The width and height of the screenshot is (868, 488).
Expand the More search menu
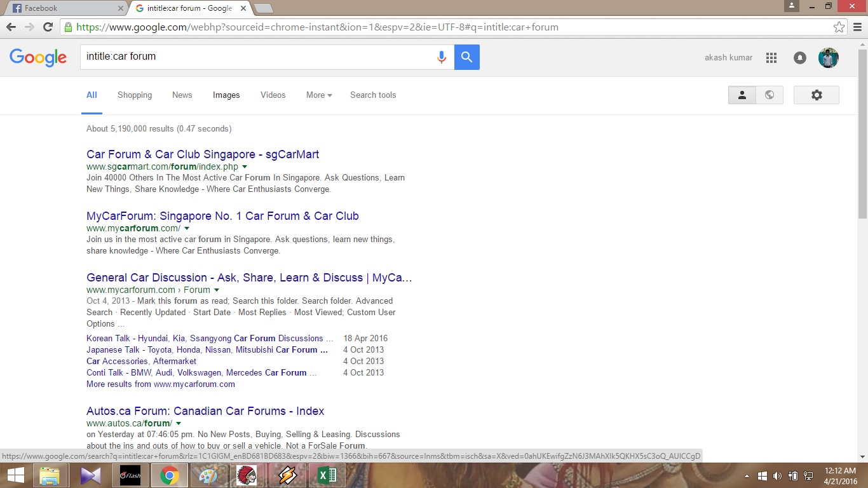[x=319, y=95]
